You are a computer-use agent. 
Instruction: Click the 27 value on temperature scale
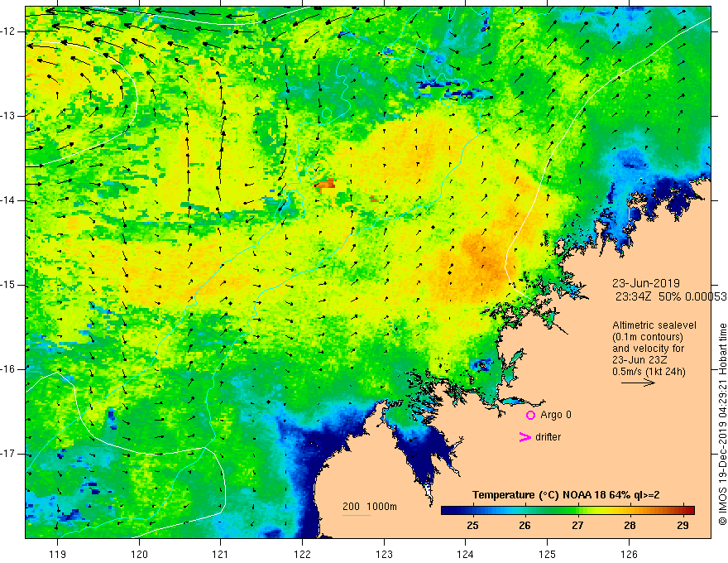coord(577,526)
